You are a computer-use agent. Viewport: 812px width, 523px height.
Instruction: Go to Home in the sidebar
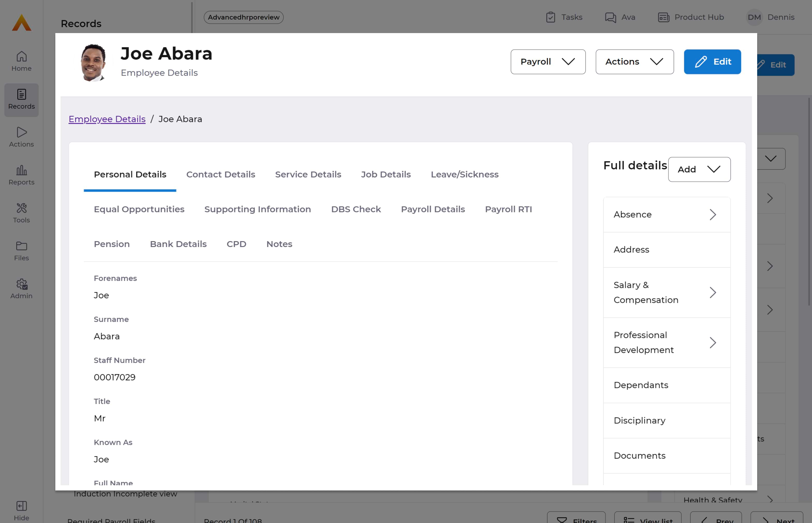tap(21, 61)
